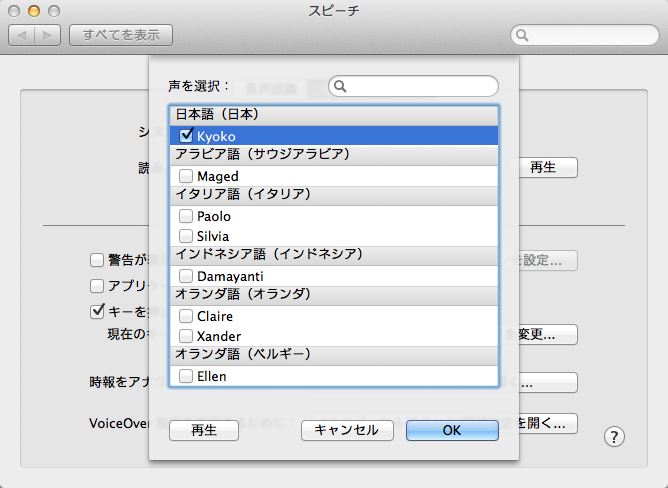This screenshot has width=668, height=488.
Task: Confirm with the OK button
Action: coord(452,430)
